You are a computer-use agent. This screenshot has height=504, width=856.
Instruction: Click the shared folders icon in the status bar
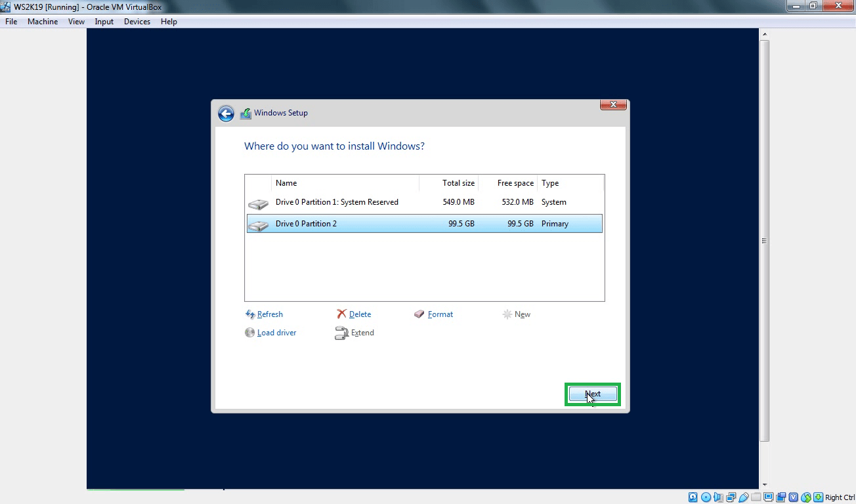click(x=756, y=497)
